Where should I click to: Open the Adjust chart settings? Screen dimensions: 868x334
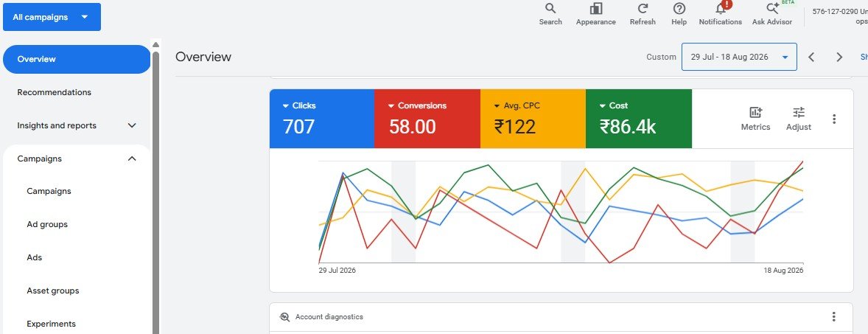click(x=798, y=119)
